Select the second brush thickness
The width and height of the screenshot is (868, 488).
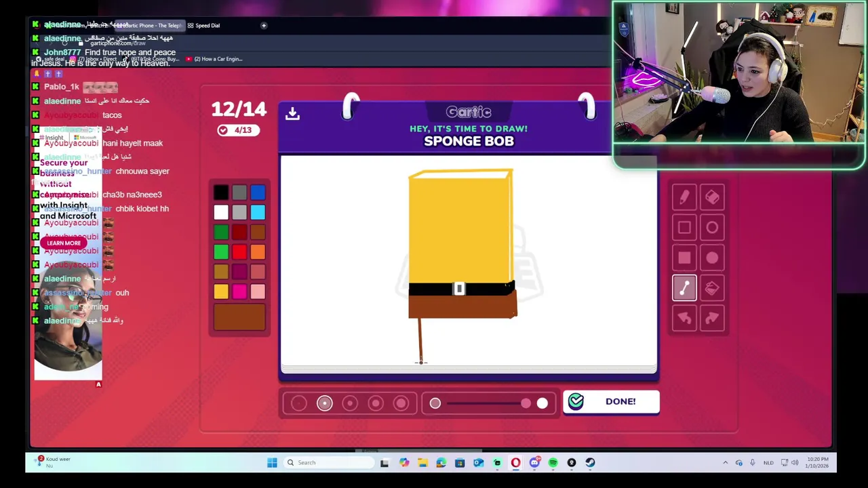(x=325, y=403)
